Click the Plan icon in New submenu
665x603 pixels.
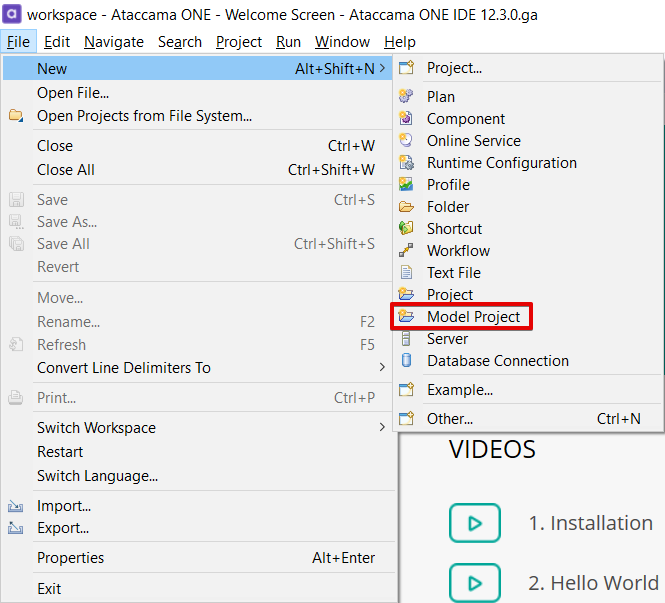[406, 97]
